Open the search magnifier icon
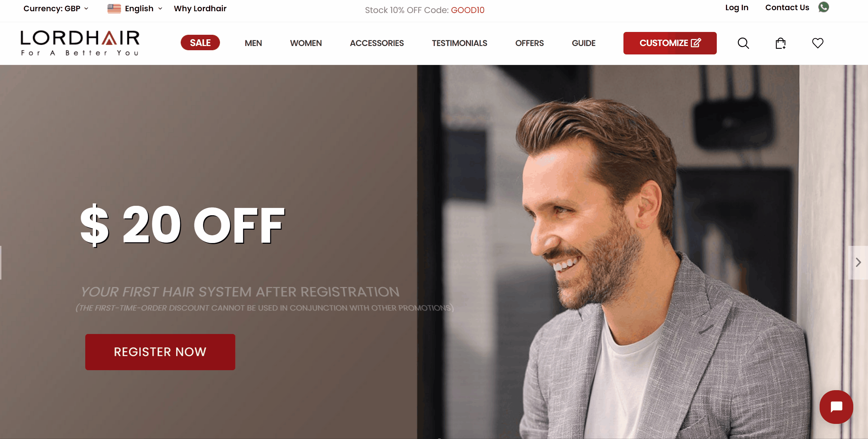The height and width of the screenshot is (439, 868). [743, 43]
